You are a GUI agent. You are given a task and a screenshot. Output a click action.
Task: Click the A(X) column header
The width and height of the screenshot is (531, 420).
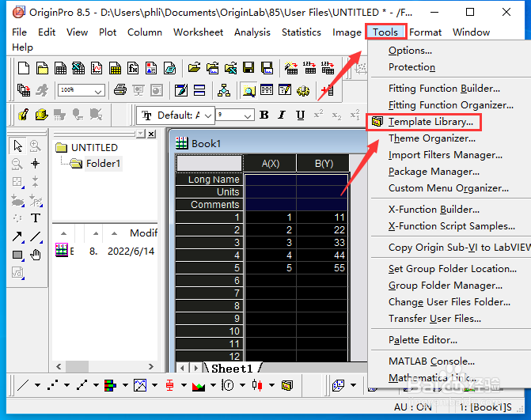click(x=270, y=164)
